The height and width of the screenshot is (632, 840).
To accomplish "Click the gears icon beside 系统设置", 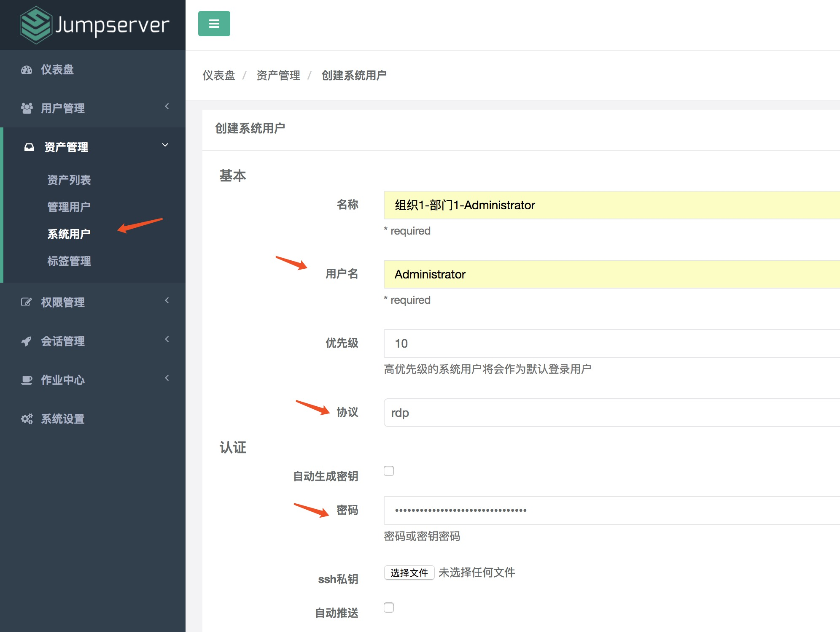I will [27, 419].
